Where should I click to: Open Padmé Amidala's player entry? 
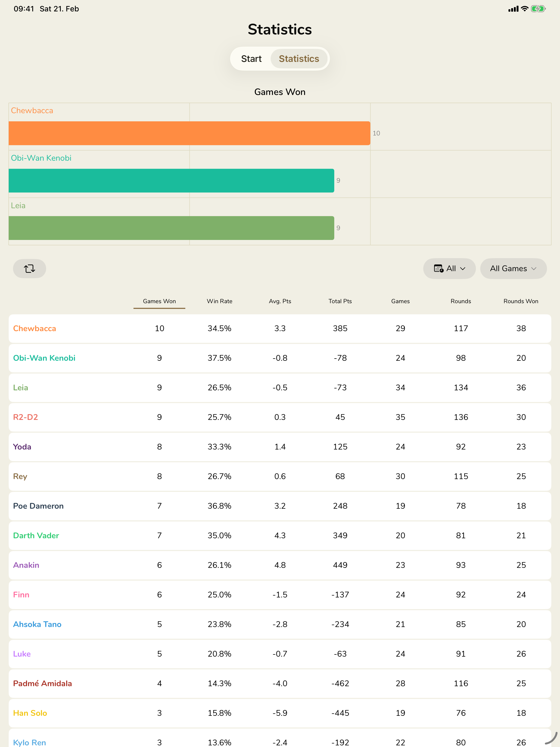point(43,683)
